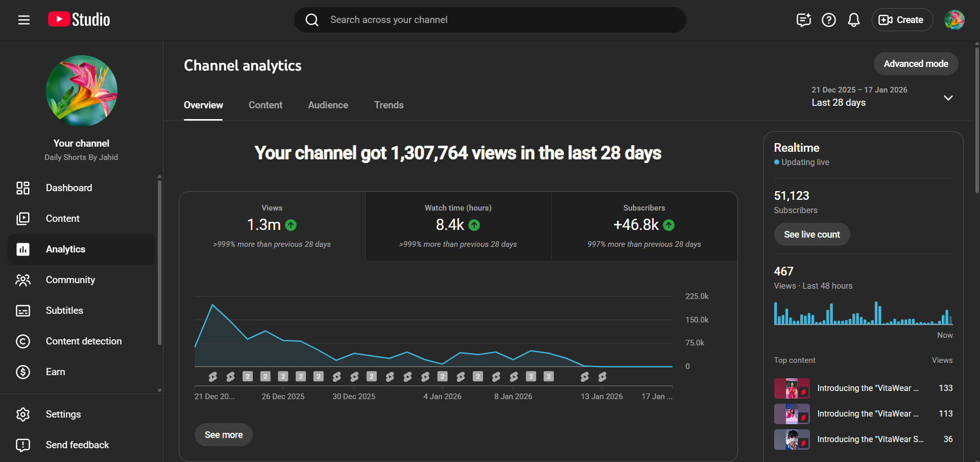Select the Subscribers metric card
This screenshot has height=462, width=980.
coord(644,226)
